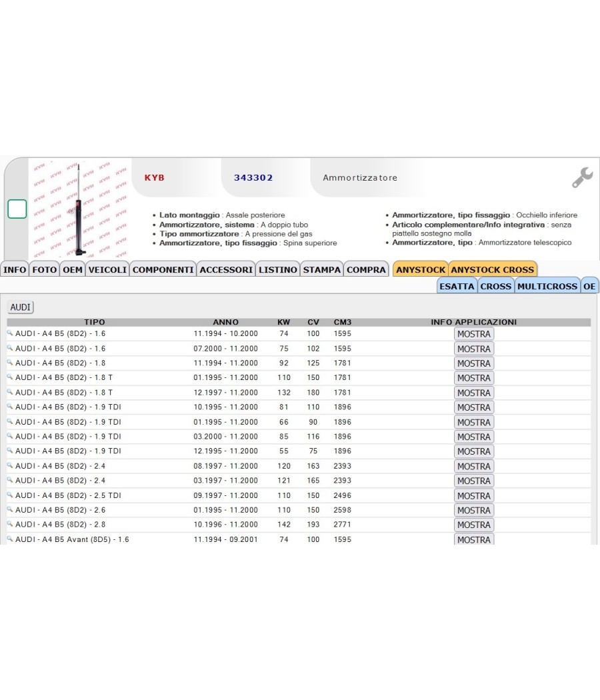Tick the green selection checkbox beside the product image
600x700 pixels.
tap(17, 209)
